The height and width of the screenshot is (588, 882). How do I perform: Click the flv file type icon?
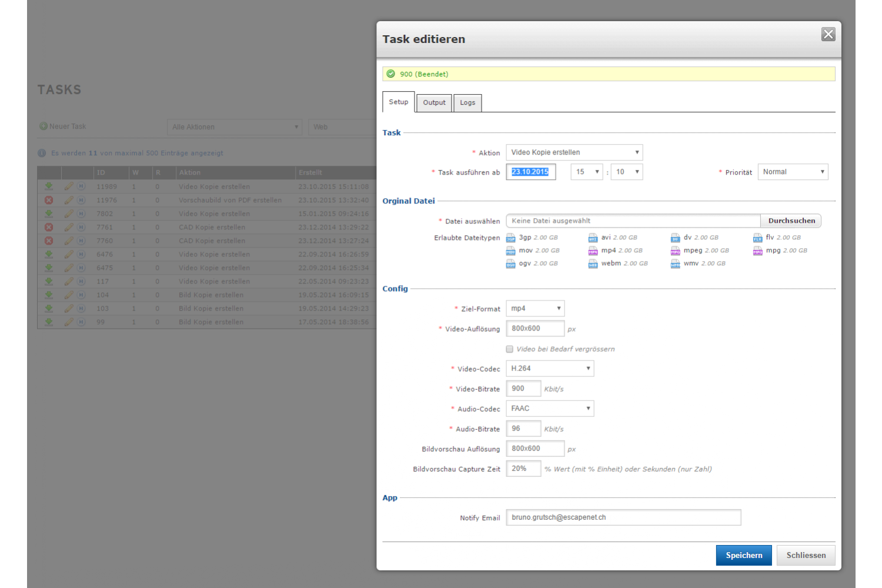click(x=757, y=238)
